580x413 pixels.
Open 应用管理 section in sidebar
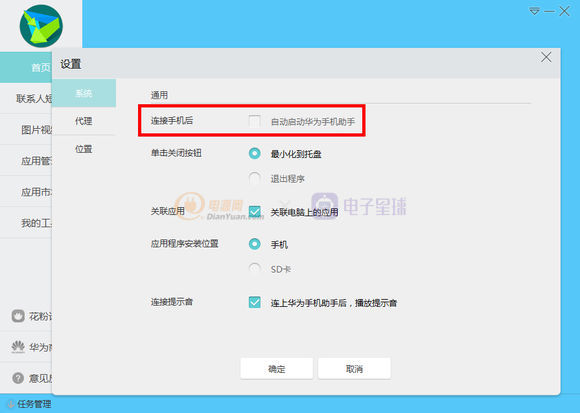pos(26,161)
